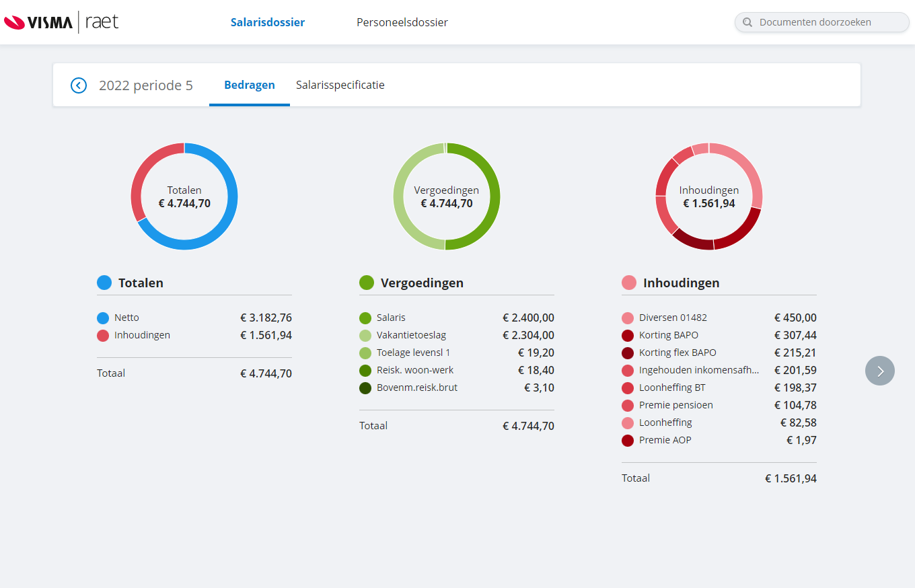Click the dark red dot next to Korting BAPO

627,335
